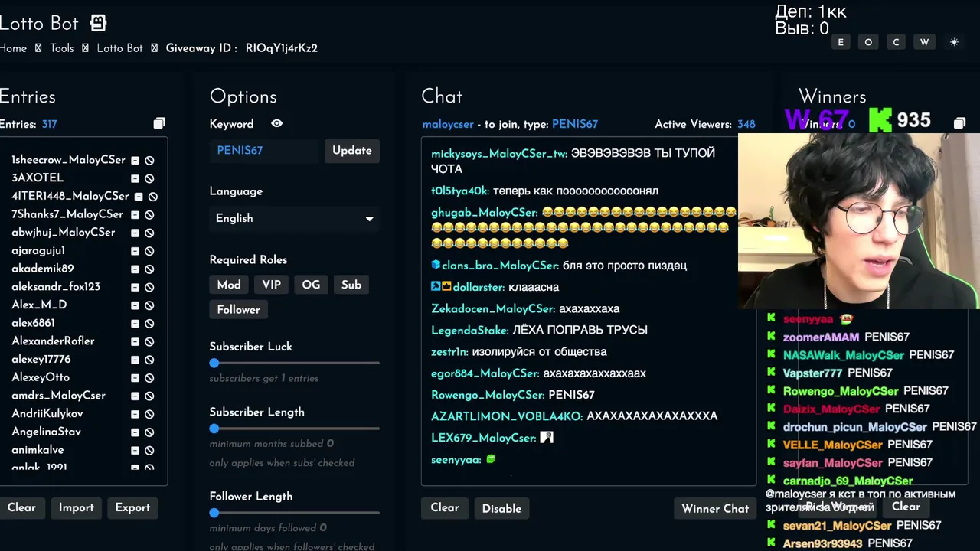Clear all entries with Clear button
The height and width of the screenshot is (551, 980).
[x=21, y=507]
